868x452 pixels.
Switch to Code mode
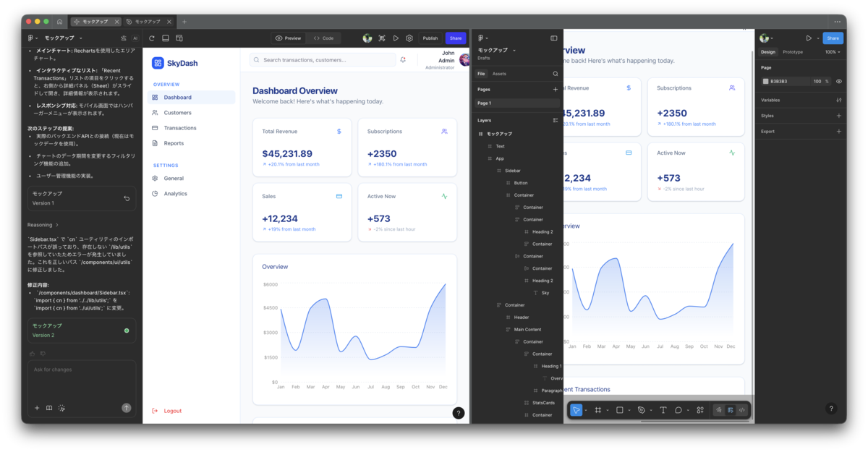click(x=324, y=38)
